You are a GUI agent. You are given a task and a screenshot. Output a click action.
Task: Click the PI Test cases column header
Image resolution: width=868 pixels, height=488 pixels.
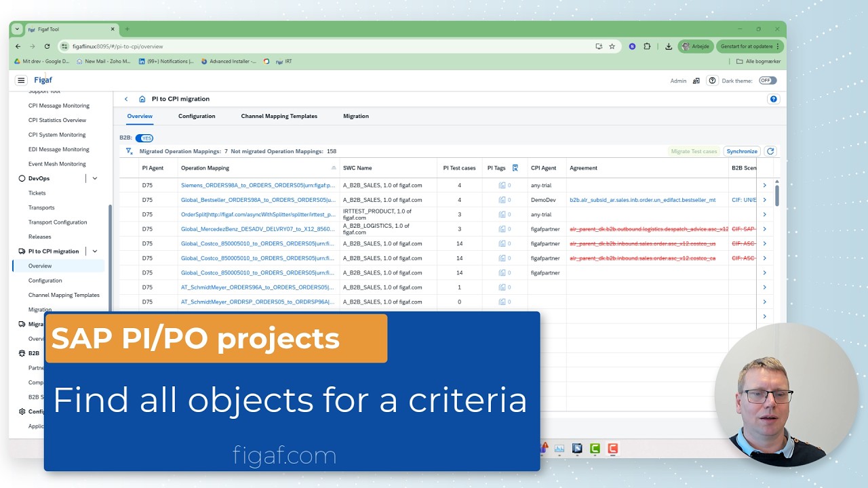[x=459, y=168]
